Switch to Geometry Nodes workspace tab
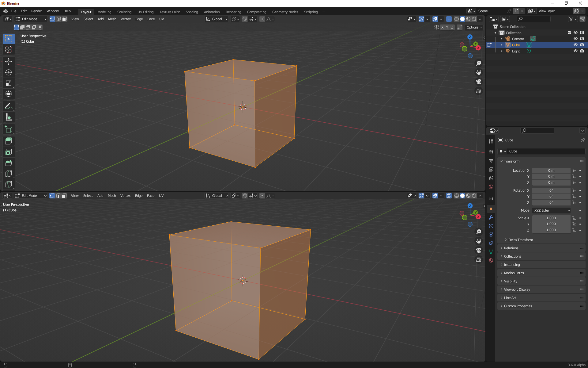The width and height of the screenshot is (588, 368). point(285,12)
